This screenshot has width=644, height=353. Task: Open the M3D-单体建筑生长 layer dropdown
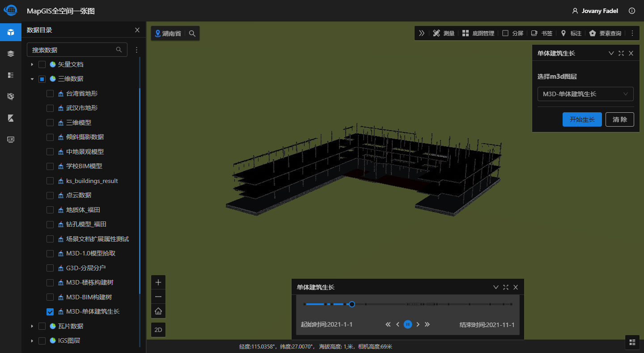(x=585, y=94)
